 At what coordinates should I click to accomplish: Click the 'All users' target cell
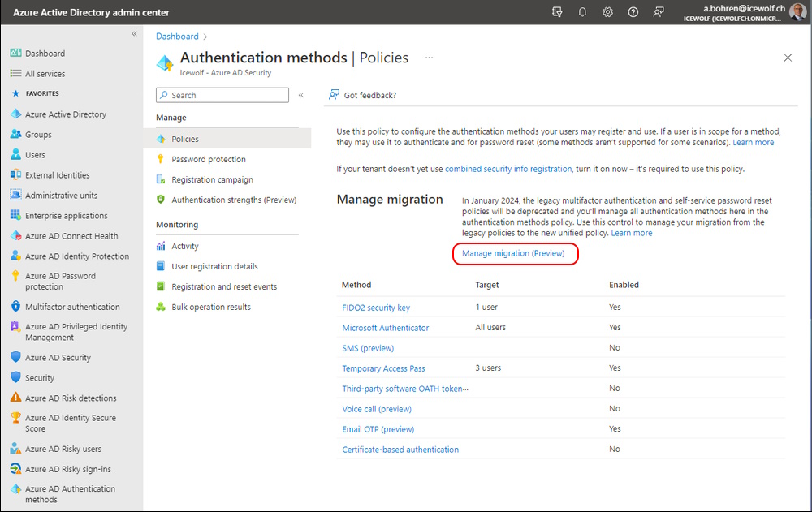pyautogui.click(x=490, y=327)
